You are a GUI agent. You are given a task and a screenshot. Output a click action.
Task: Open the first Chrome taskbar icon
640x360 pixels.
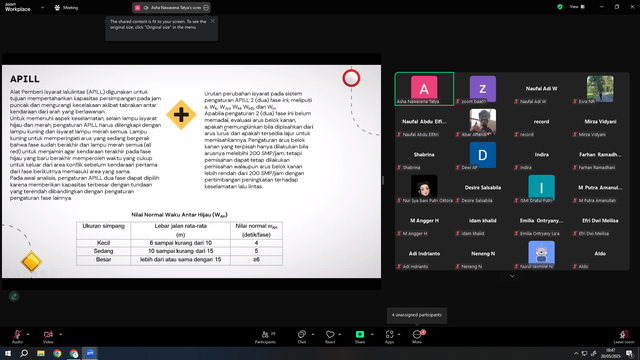point(57,353)
